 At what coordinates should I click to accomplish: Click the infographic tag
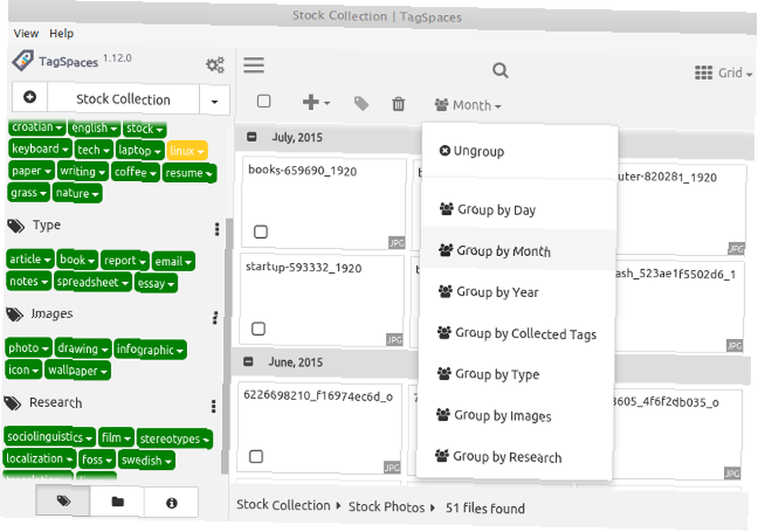(x=149, y=349)
